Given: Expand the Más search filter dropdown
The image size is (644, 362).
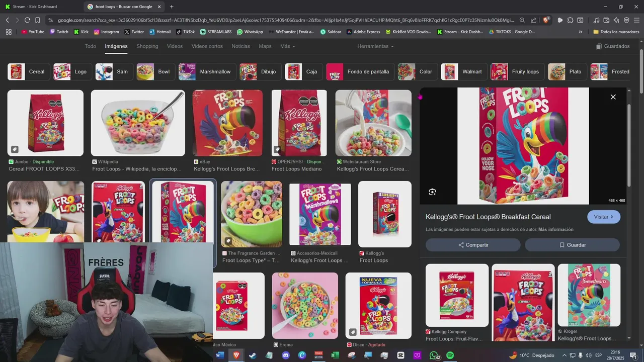Looking at the screenshot, I should [287, 46].
